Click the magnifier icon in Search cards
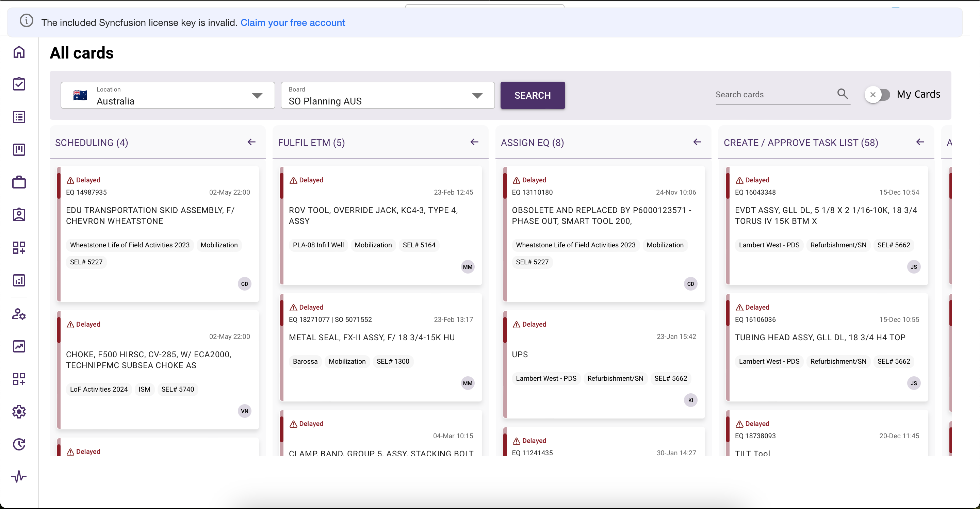This screenshot has height=509, width=980. pos(842,94)
